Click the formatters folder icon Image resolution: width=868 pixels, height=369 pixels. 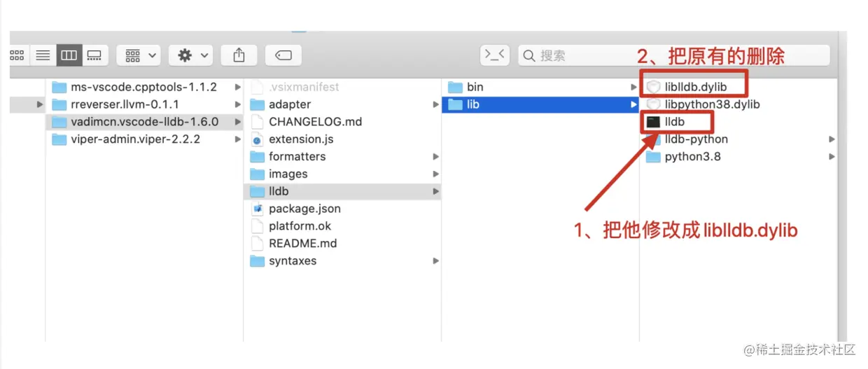click(257, 157)
